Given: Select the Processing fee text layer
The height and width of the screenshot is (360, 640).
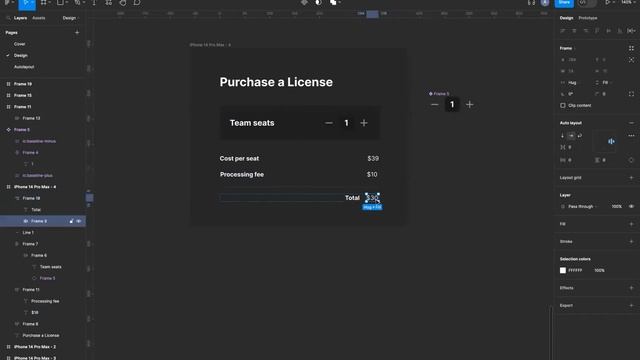Looking at the screenshot, I should click(45, 301).
